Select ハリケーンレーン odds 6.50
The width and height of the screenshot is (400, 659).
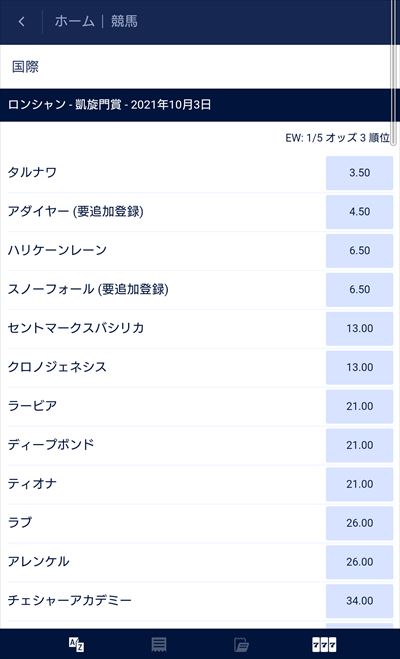click(x=359, y=250)
